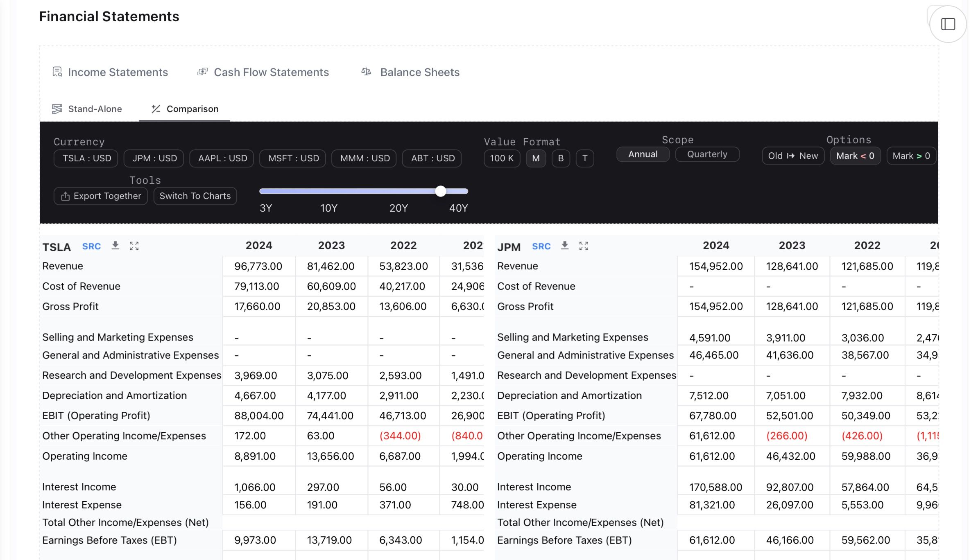Set value format to 100 K

[502, 158]
